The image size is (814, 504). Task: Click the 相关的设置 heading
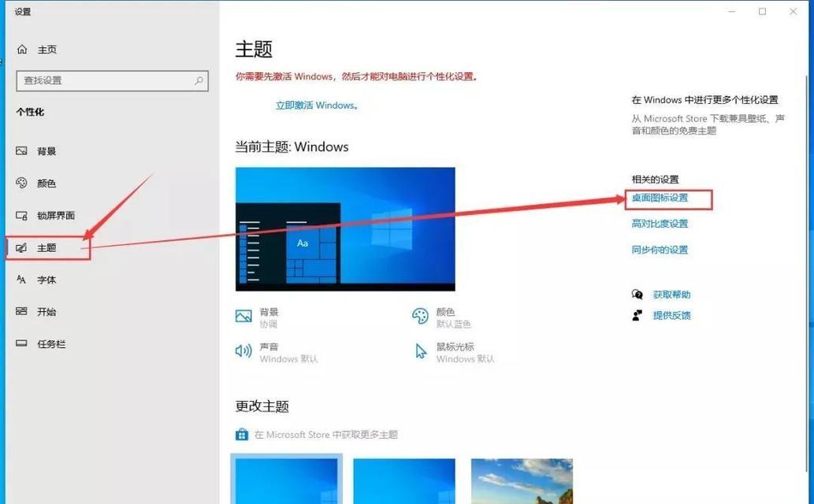pyautogui.click(x=655, y=179)
